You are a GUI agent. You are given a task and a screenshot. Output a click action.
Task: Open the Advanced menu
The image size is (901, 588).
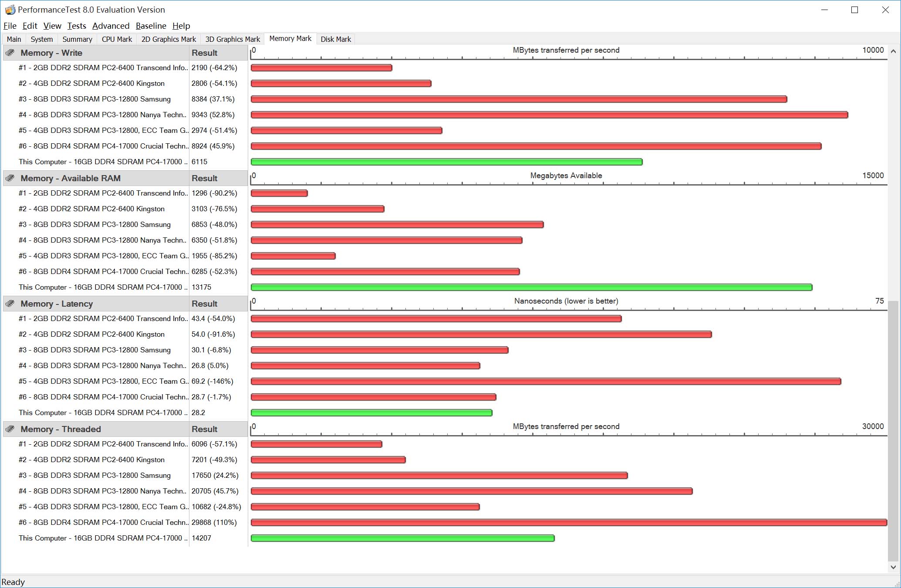(111, 26)
